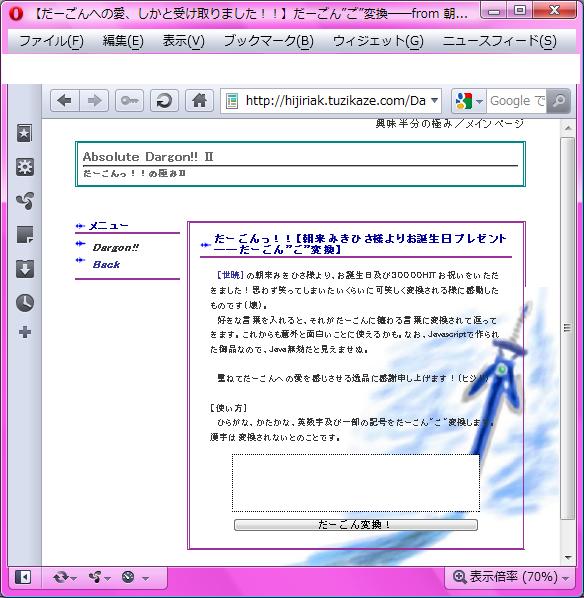This screenshot has width=584, height=598.
Task: Click the scrollbar down arrow
Action: pyautogui.click(x=568, y=558)
